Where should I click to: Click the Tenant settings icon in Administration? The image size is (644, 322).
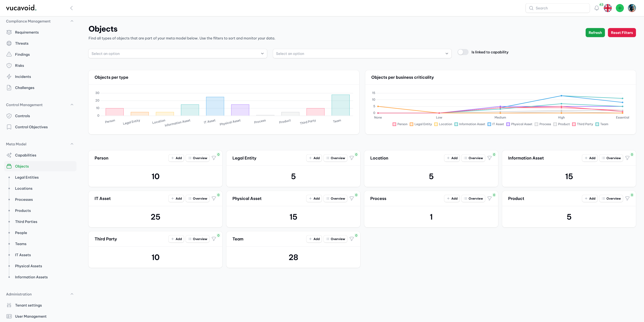click(x=9, y=305)
